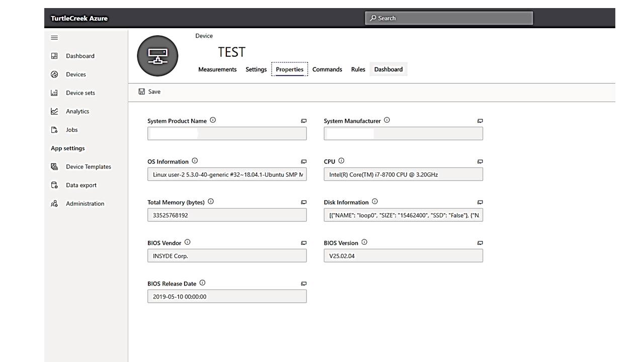
Task: Click the info icon next to CPU
Action: pos(341,161)
